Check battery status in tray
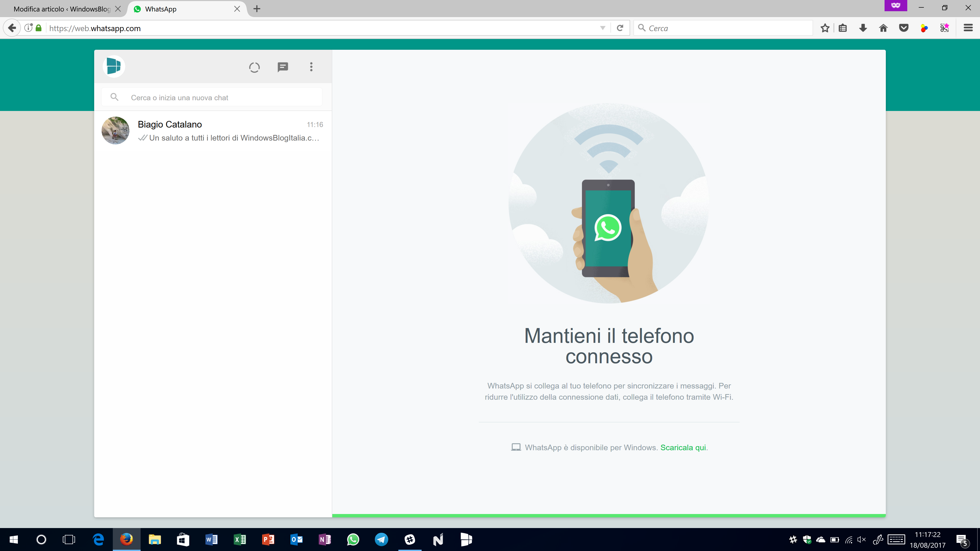The image size is (980, 551). click(x=835, y=540)
